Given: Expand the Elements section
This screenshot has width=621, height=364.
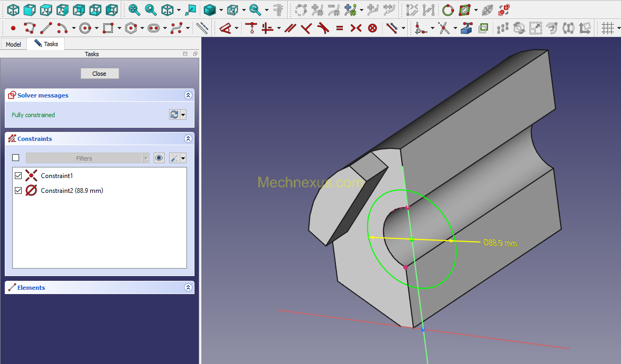Looking at the screenshot, I should tap(188, 288).
